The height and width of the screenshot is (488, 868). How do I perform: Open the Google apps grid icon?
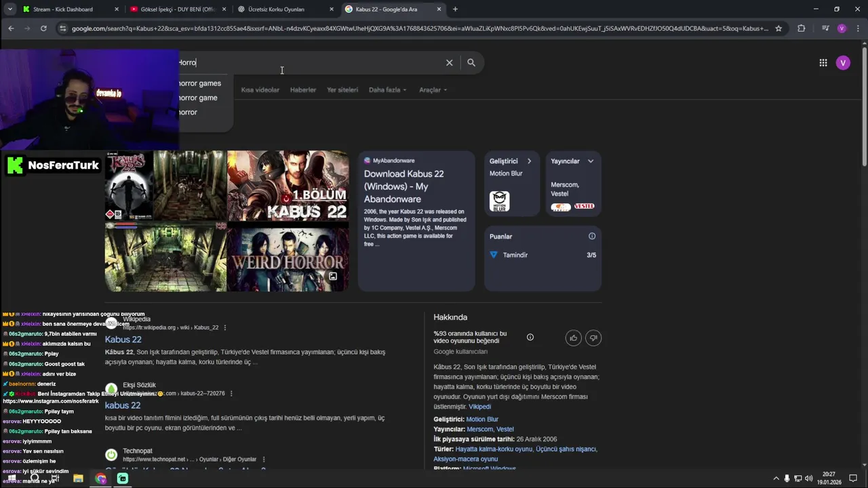point(823,62)
